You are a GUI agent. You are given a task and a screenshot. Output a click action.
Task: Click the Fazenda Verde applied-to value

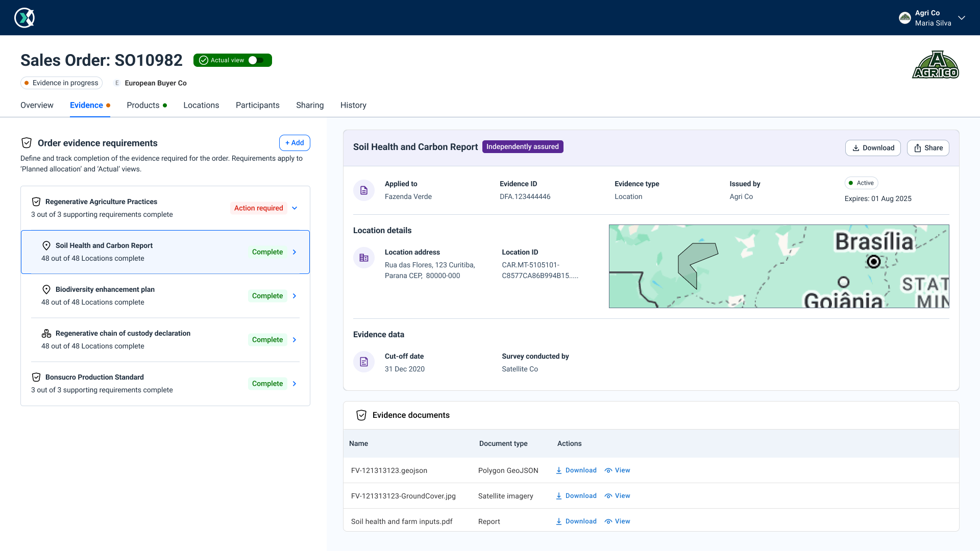click(408, 196)
